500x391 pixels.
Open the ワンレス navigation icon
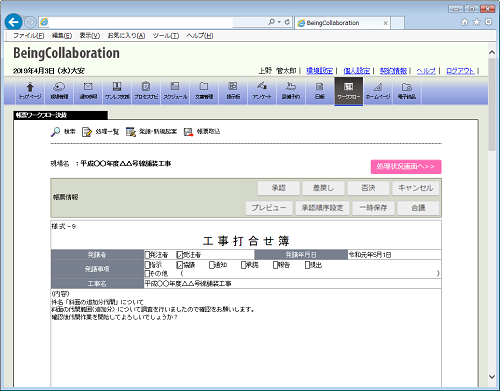(117, 91)
